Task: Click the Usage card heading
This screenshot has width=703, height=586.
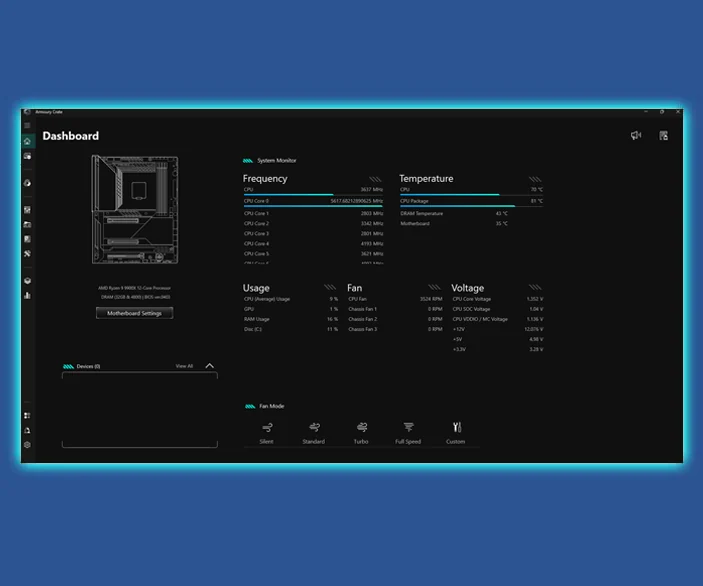Action: tap(256, 288)
